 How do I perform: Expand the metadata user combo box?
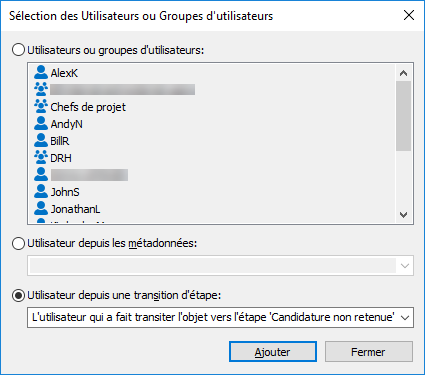point(220,266)
